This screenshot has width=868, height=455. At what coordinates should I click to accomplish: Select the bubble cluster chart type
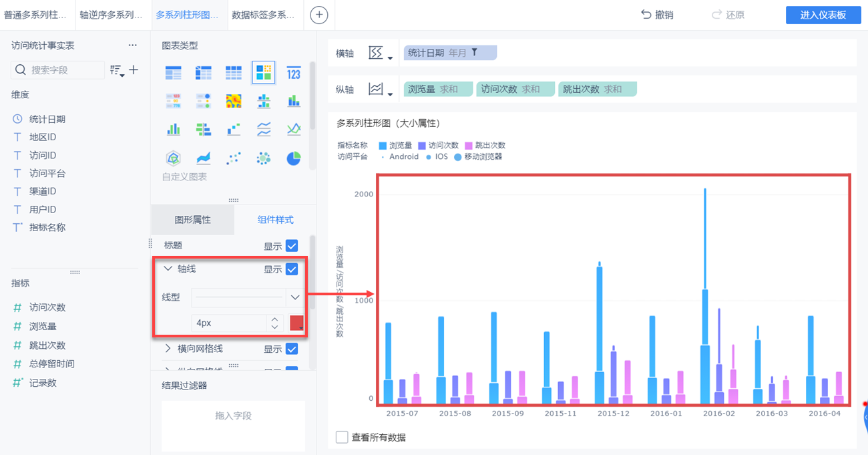coord(264,158)
